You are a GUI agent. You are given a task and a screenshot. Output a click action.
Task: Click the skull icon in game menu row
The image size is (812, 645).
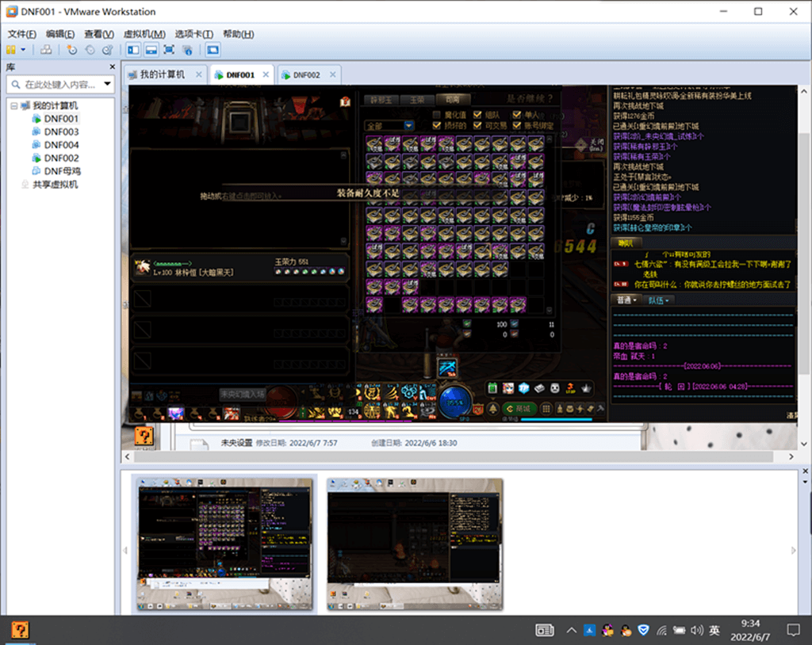coord(554,387)
